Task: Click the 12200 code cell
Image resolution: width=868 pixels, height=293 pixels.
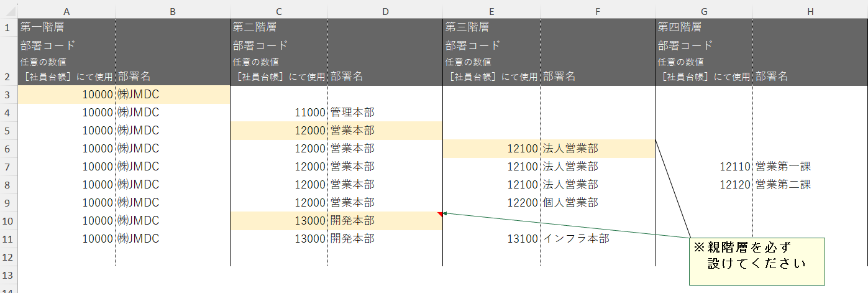Action: point(491,203)
